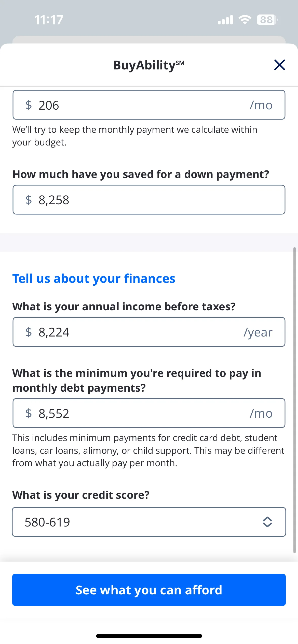Tap the monthly debt payments field 8,552

(149, 413)
